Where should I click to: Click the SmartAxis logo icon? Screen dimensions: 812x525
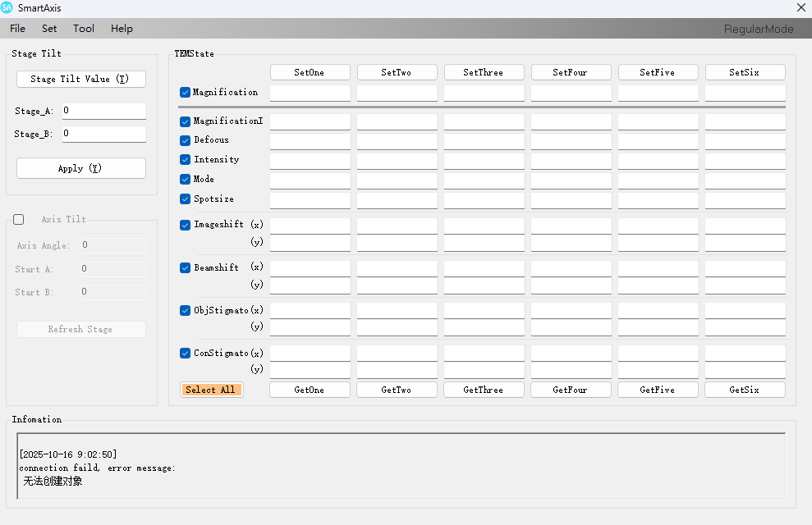pos(9,7)
